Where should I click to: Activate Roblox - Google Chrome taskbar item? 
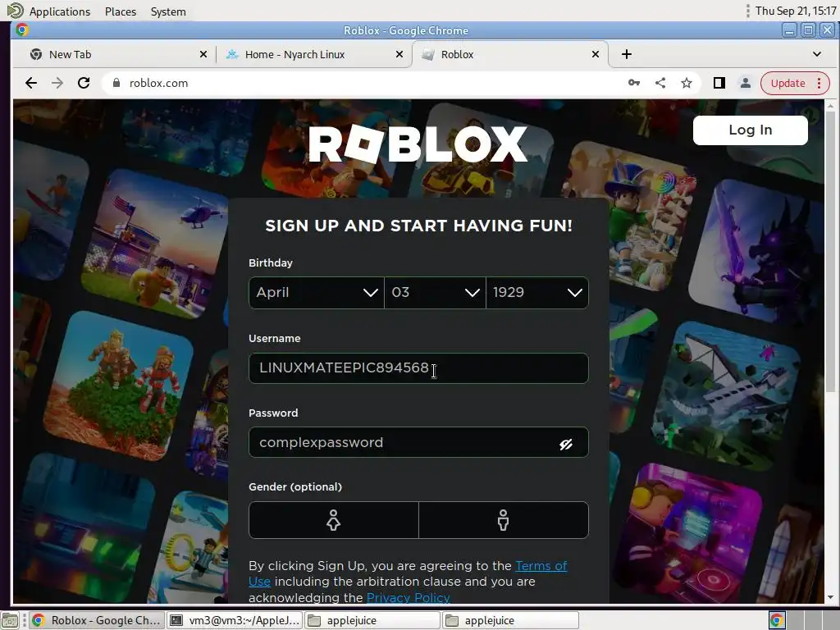click(x=97, y=620)
